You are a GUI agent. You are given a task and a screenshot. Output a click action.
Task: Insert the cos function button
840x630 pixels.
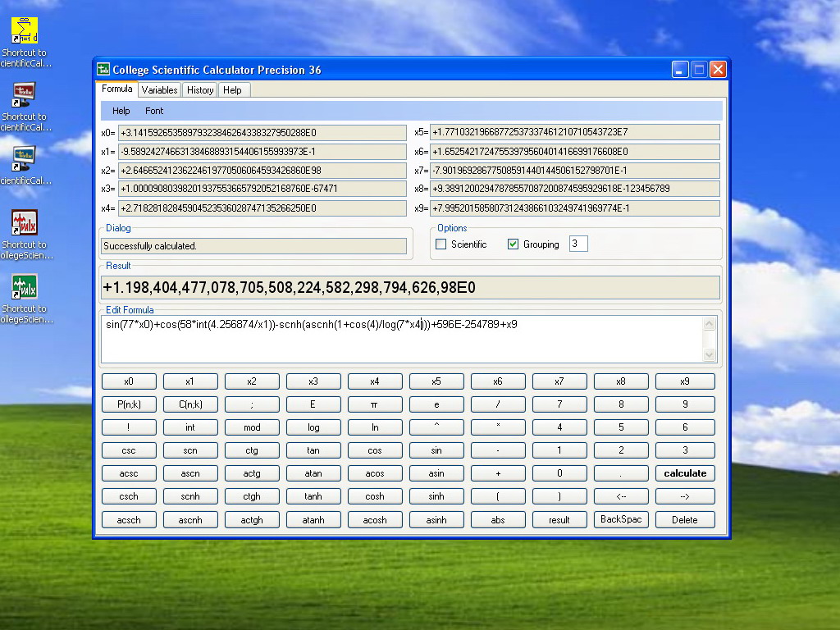tap(374, 450)
